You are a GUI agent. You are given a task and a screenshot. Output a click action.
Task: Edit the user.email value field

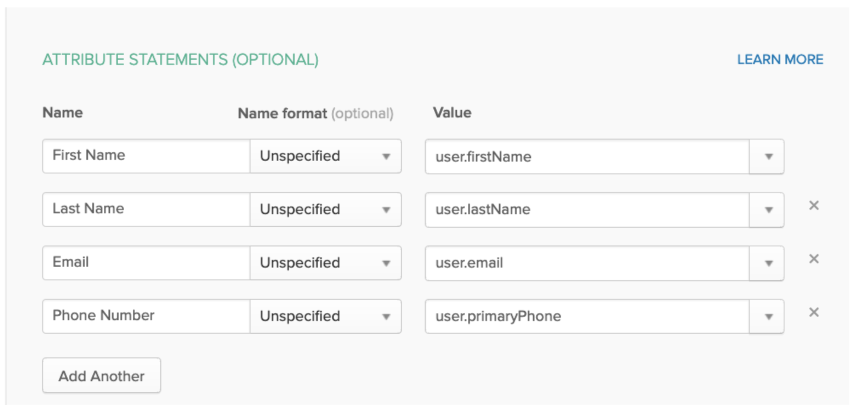(587, 263)
